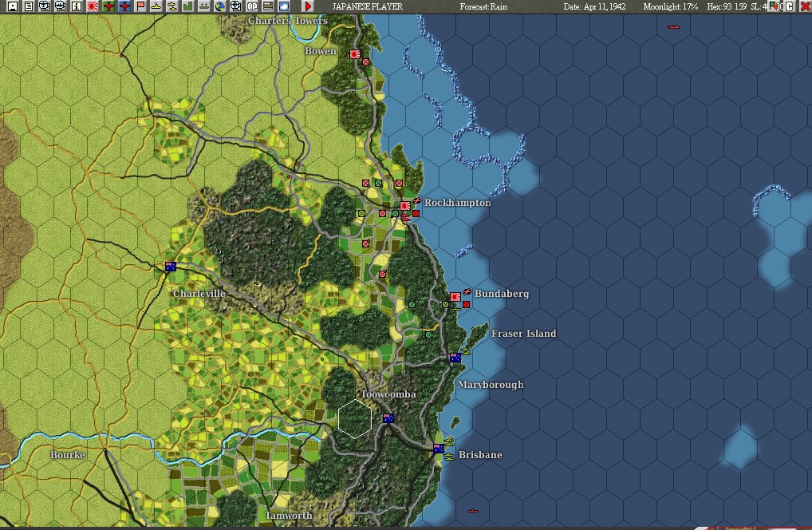The height and width of the screenshot is (530, 812).
Task: Click the red end-turn arrow
Action: click(308, 6)
